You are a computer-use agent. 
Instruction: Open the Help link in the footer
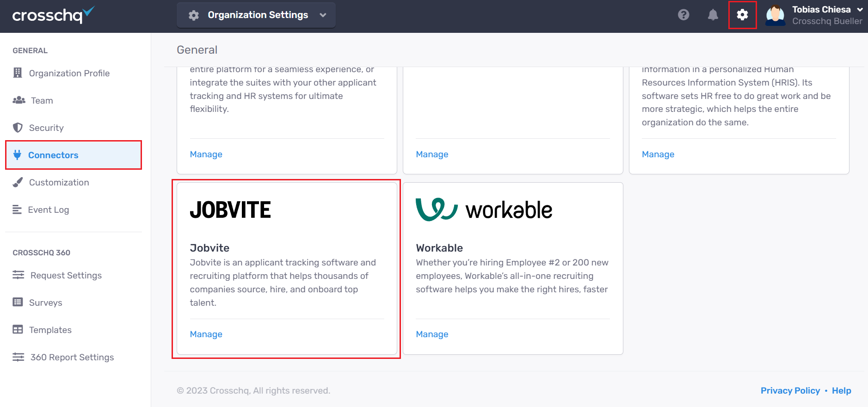coord(841,390)
